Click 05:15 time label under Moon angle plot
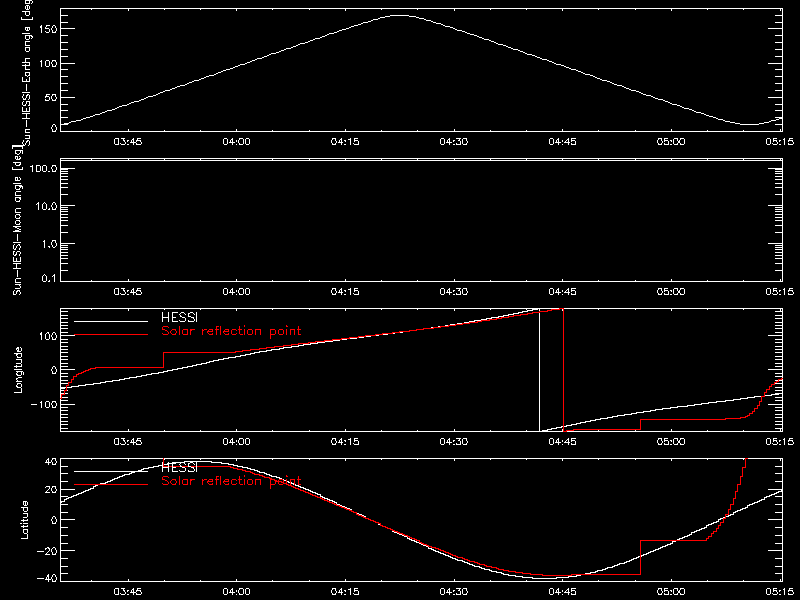Screen dimensions: 800x600 click(780, 292)
